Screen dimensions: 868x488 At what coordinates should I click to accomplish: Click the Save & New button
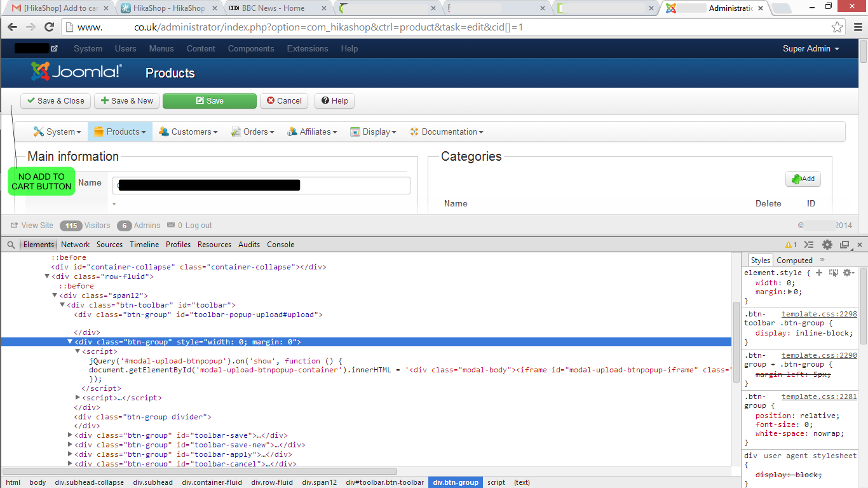(x=127, y=101)
